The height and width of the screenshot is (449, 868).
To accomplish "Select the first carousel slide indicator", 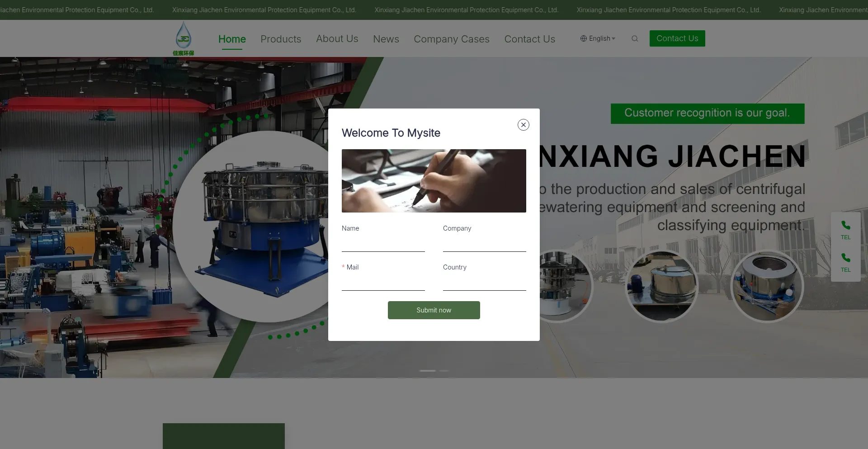I will (x=427, y=371).
